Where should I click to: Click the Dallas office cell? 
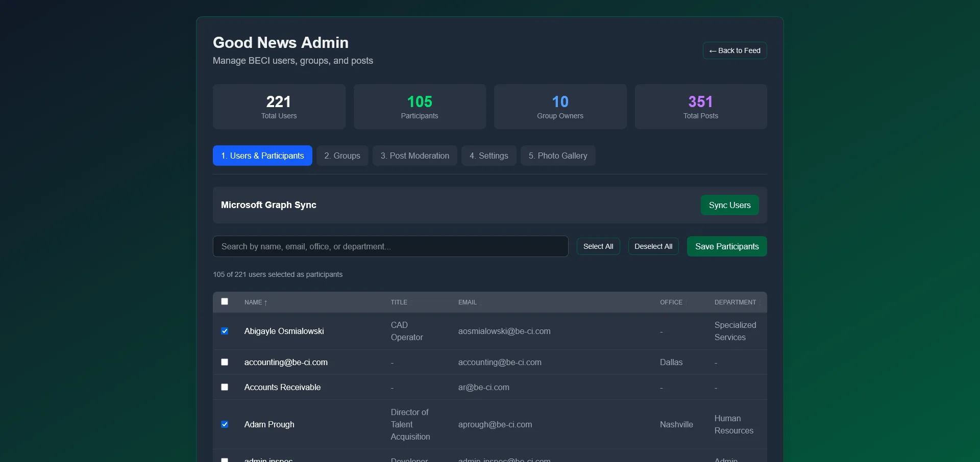coord(671,362)
